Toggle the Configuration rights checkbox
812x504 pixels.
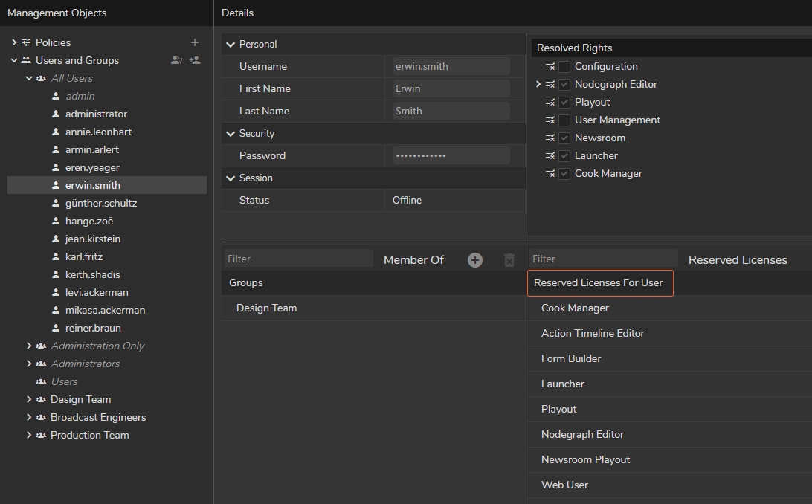click(564, 66)
